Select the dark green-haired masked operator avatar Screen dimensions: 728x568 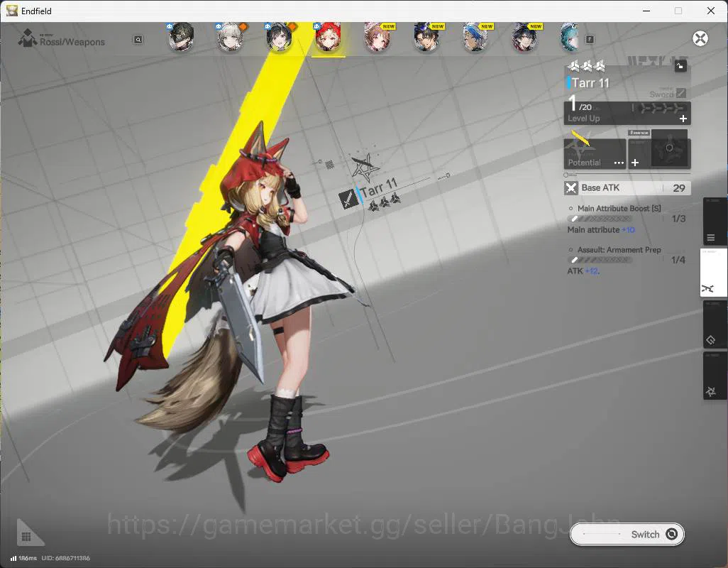click(181, 37)
